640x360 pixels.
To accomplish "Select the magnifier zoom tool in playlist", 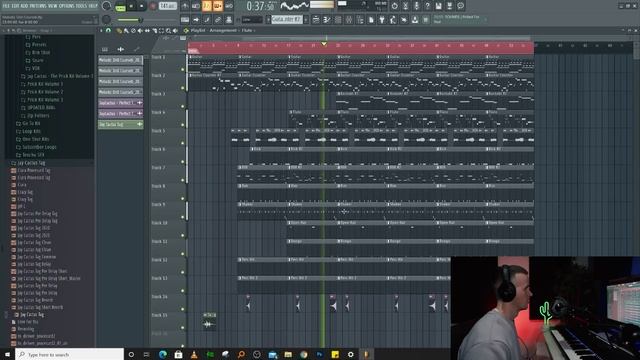I will (168, 31).
